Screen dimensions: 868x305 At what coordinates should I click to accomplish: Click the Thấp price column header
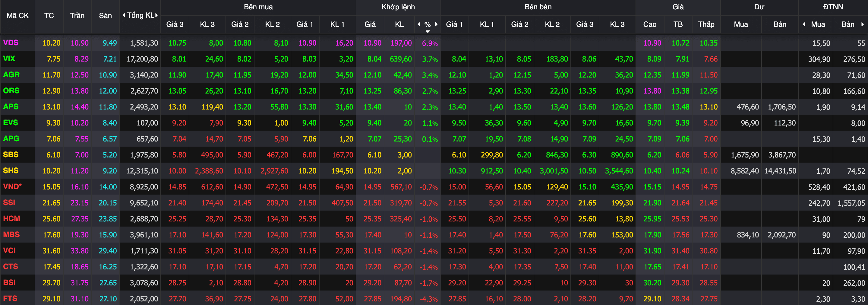(x=706, y=24)
